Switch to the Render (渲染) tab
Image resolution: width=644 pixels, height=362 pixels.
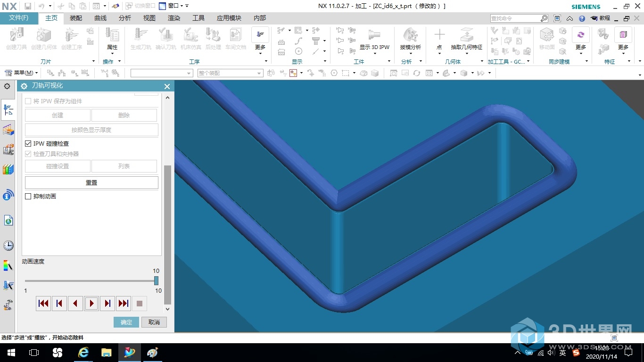click(174, 18)
